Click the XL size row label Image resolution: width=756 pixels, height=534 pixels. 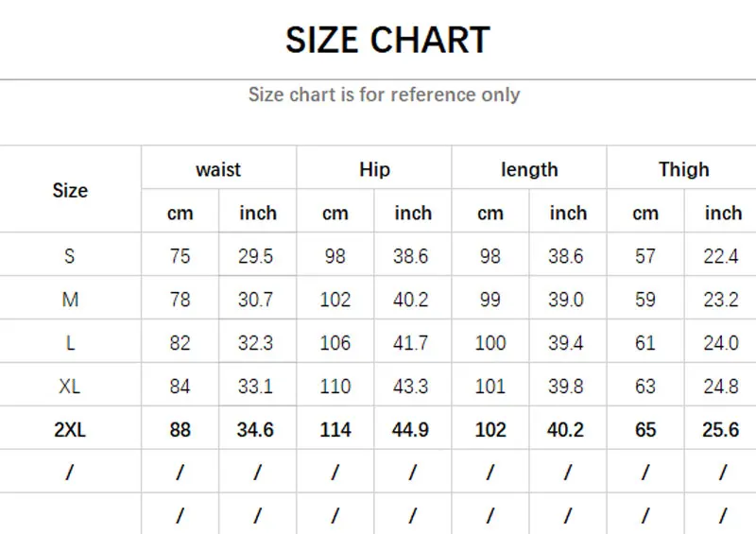(x=70, y=387)
